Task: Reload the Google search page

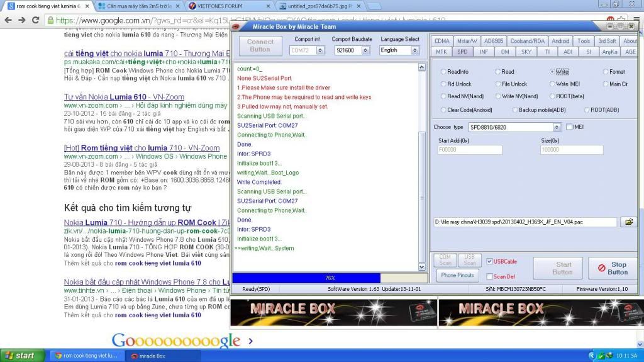Action: [x=36, y=20]
